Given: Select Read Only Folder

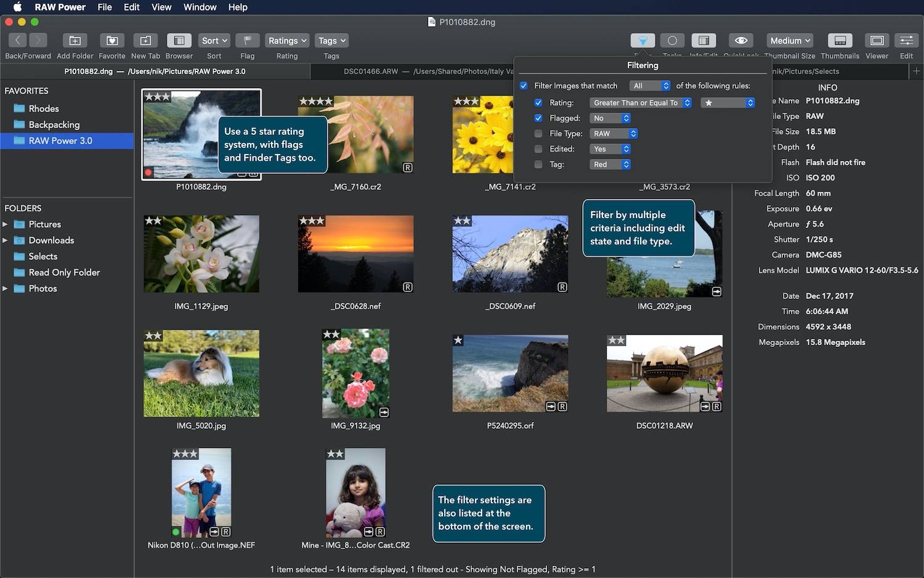Looking at the screenshot, I should point(67,272).
